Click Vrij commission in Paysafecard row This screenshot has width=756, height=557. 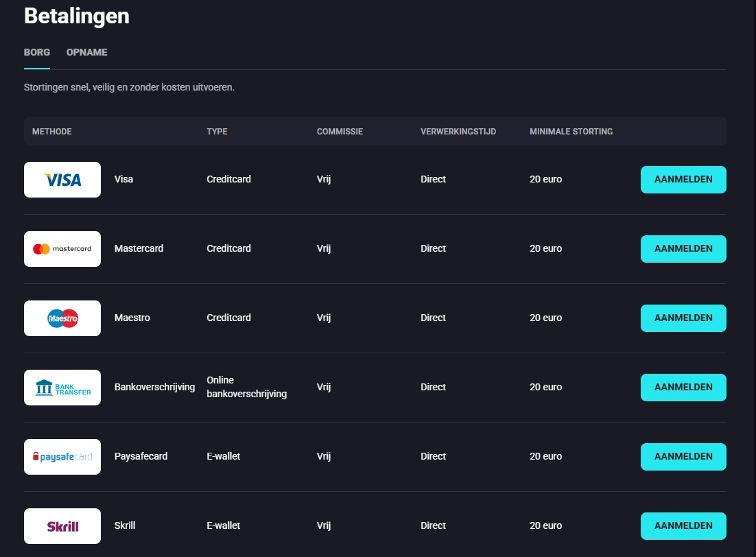pyautogui.click(x=324, y=456)
